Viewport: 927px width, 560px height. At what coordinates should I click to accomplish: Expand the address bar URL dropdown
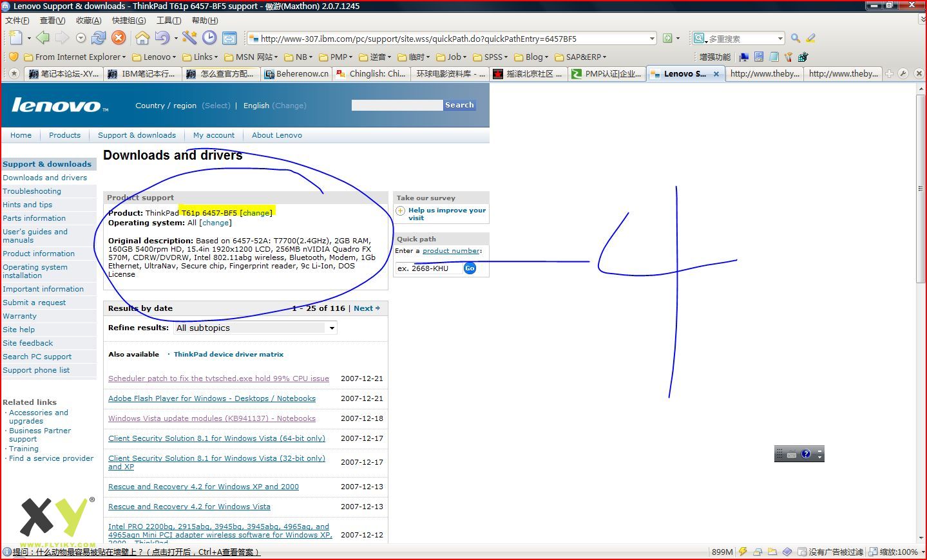click(x=652, y=39)
